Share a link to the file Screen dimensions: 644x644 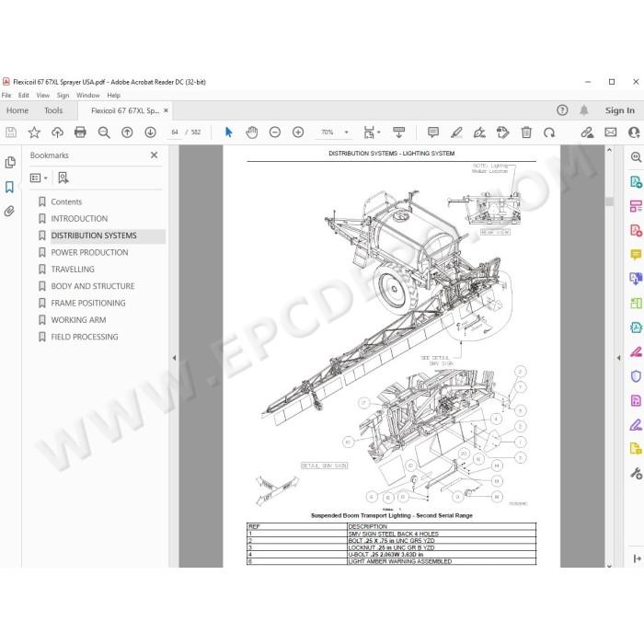click(x=587, y=132)
